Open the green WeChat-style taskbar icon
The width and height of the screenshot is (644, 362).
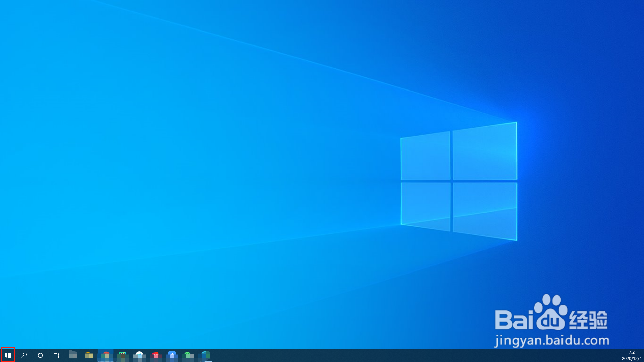pyautogui.click(x=188, y=355)
